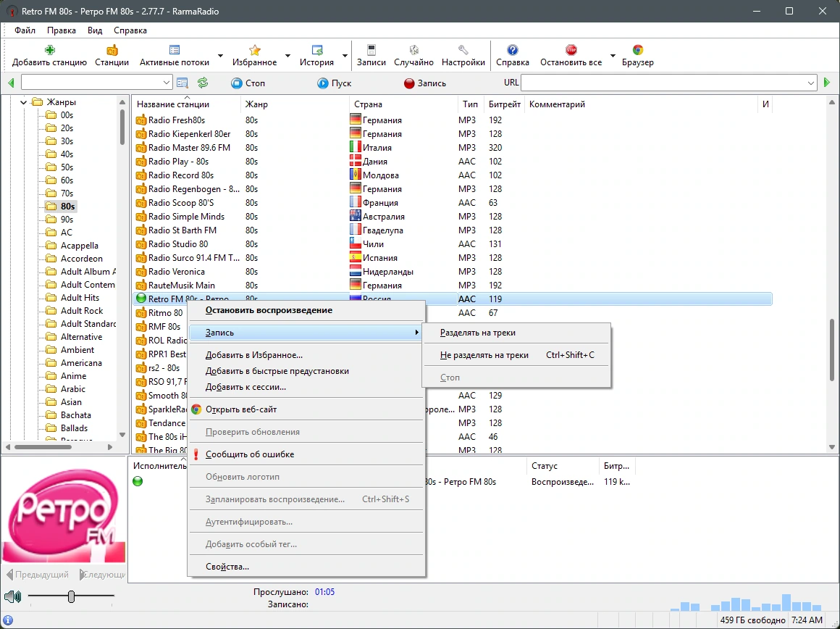Click the URL input field
The image size is (840, 629).
663,83
